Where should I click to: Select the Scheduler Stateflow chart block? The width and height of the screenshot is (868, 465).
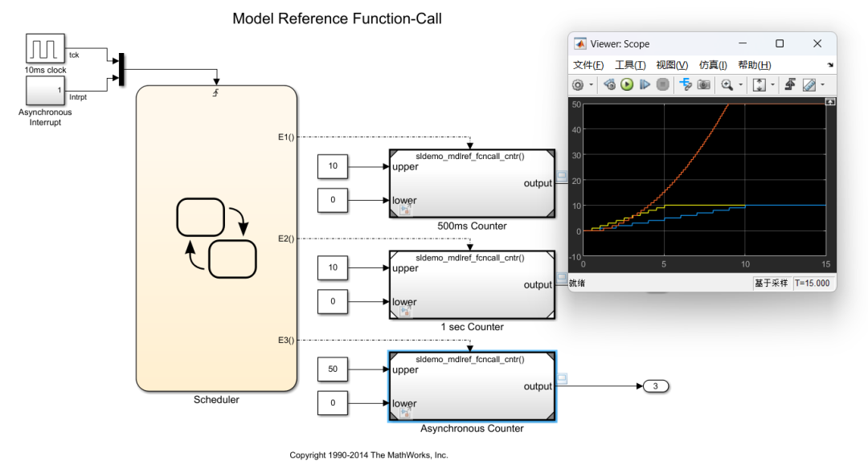tap(216, 239)
